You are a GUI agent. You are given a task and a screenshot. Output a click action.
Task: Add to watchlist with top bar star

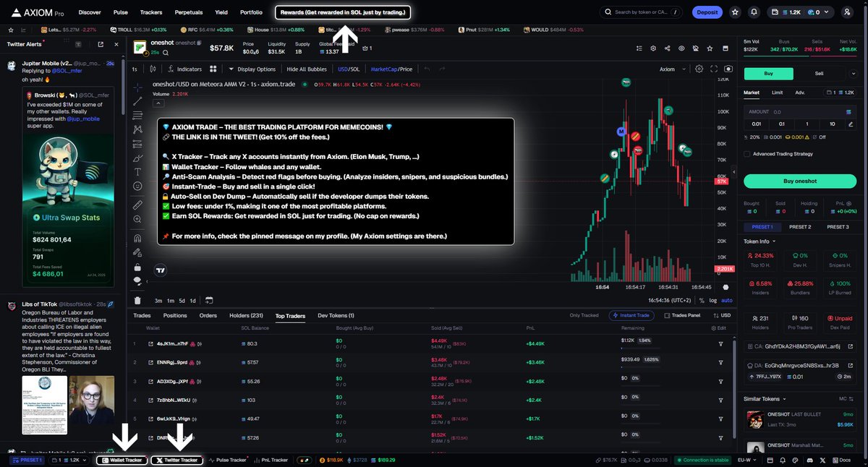[735, 12]
